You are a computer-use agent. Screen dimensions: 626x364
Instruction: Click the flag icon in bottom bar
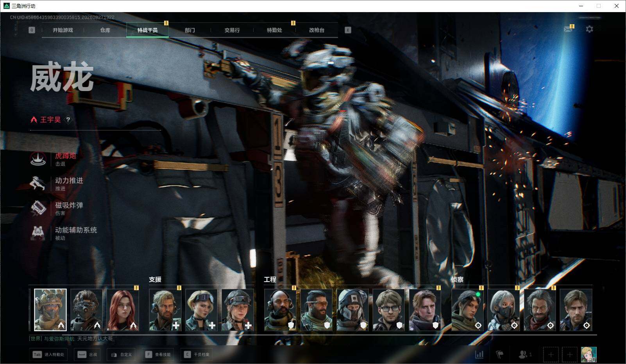pyautogui.click(x=499, y=354)
